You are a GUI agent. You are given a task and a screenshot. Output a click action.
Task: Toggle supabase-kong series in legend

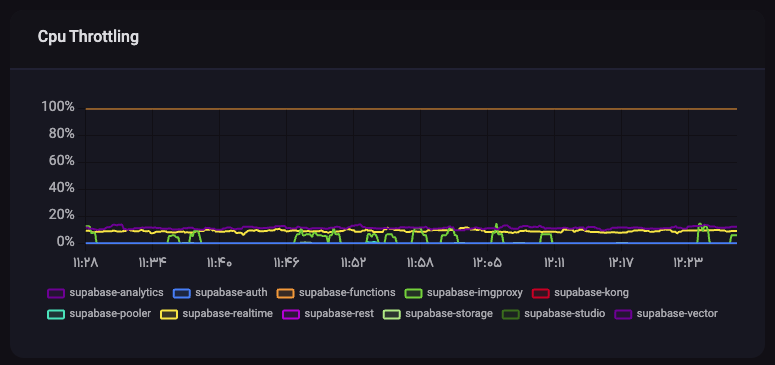coord(580,293)
